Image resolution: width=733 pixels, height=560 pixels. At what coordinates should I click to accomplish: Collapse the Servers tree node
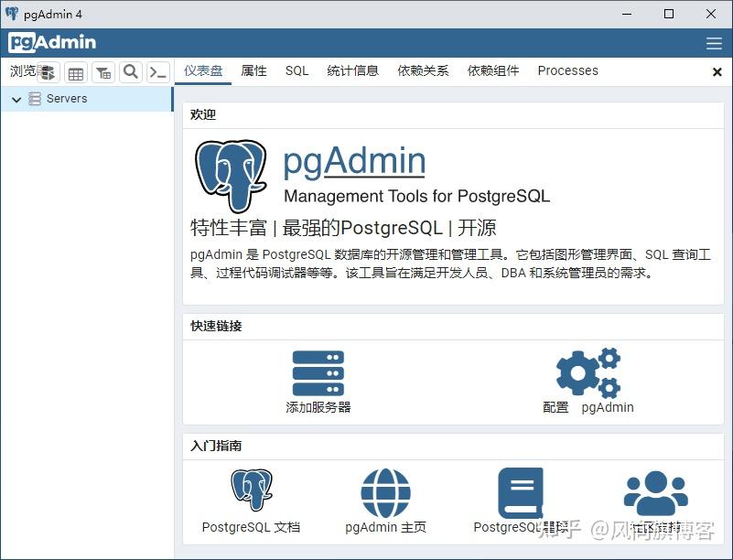pyautogui.click(x=16, y=98)
